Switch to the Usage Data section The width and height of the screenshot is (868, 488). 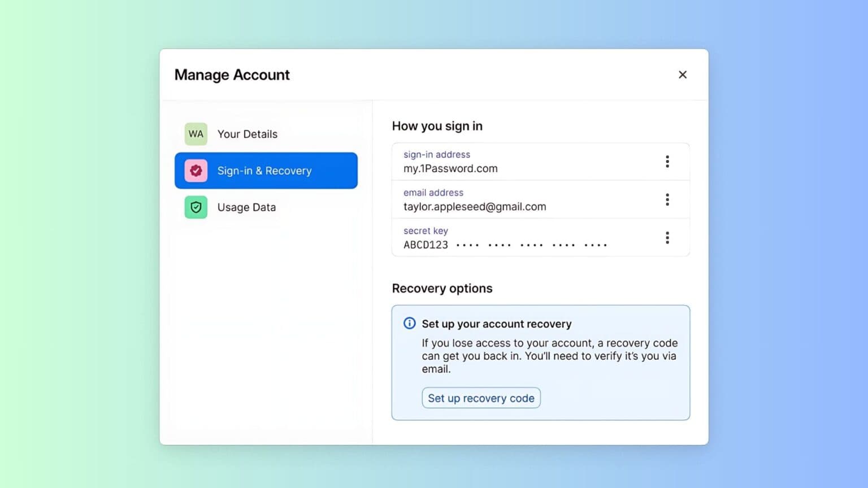[x=246, y=207]
